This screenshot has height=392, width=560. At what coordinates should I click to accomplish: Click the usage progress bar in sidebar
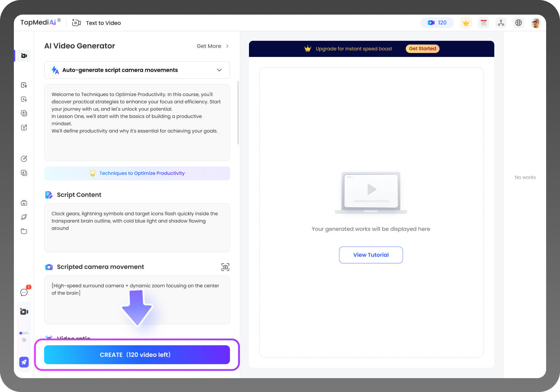pyautogui.click(x=24, y=333)
